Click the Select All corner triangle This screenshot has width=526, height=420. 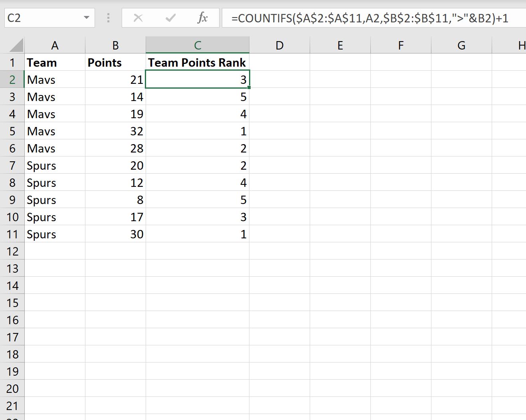16,45
